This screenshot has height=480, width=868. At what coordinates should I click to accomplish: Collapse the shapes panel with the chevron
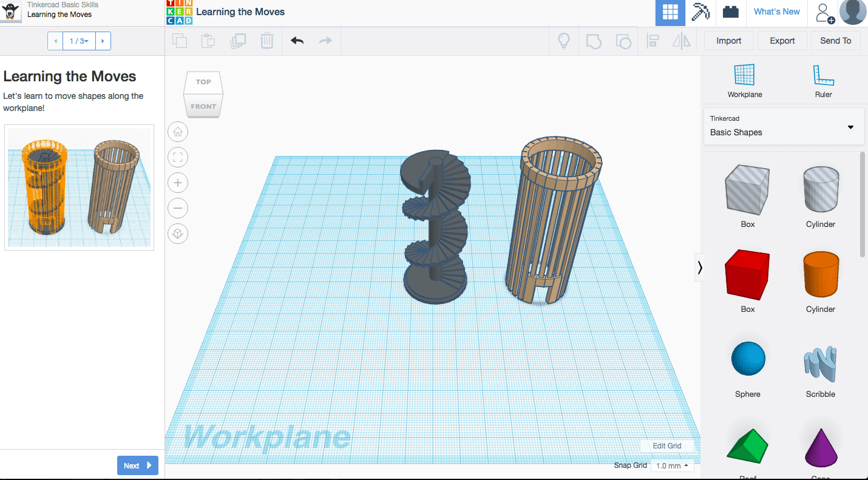(x=700, y=268)
